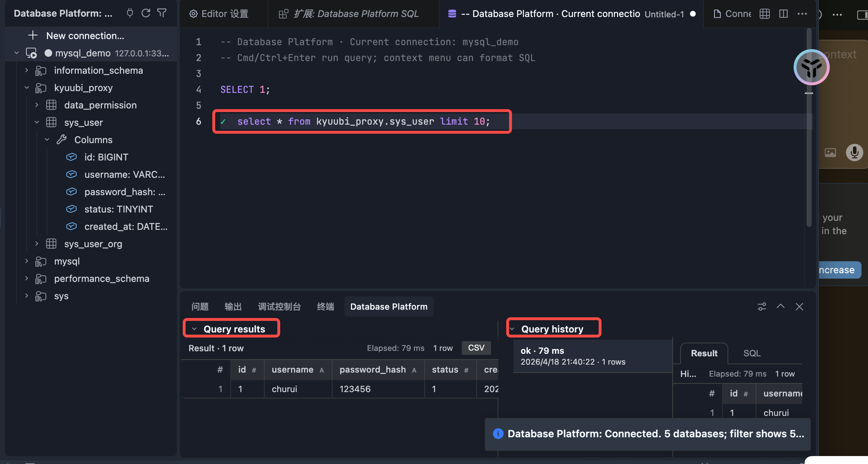Collapse the Query history section
The width and height of the screenshot is (868, 464).
(x=512, y=329)
